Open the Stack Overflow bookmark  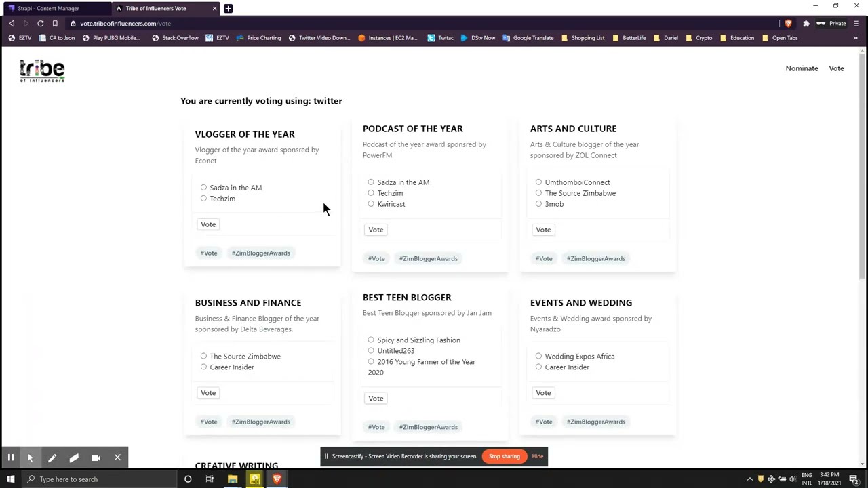click(x=175, y=38)
